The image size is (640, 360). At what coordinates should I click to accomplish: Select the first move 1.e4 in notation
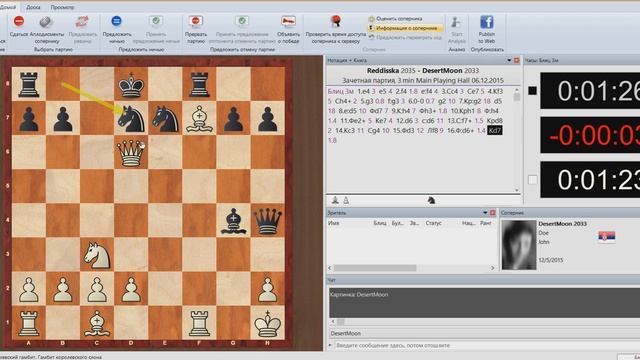coord(363,91)
